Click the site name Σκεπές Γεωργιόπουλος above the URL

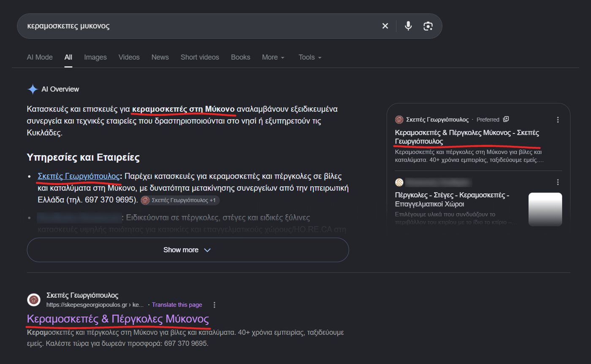pos(82,295)
